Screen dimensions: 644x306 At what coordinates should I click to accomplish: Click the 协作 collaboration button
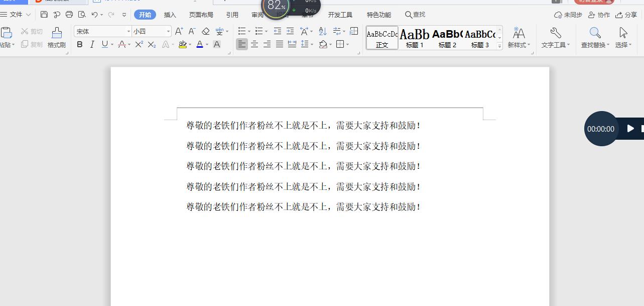pos(599,15)
